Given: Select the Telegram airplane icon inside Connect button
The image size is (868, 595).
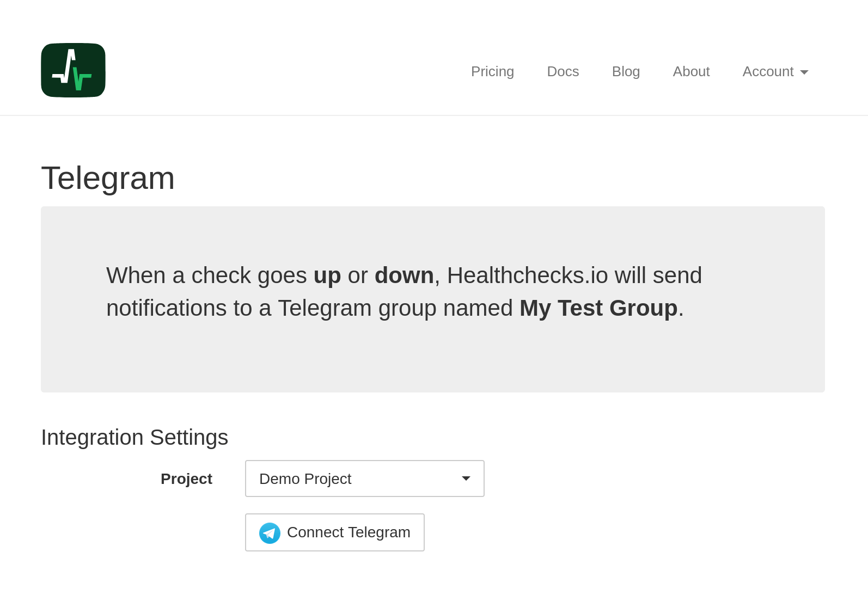Looking at the screenshot, I should coord(270,533).
